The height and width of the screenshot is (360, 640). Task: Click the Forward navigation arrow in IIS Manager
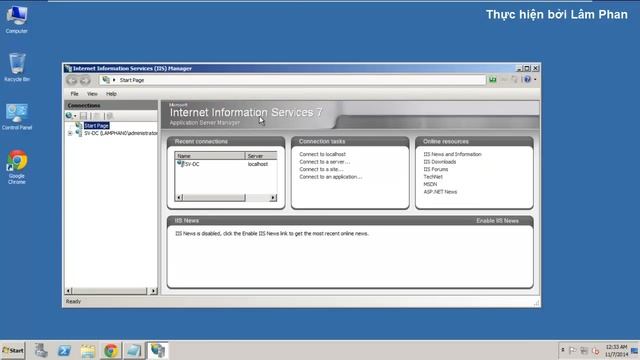point(85,80)
